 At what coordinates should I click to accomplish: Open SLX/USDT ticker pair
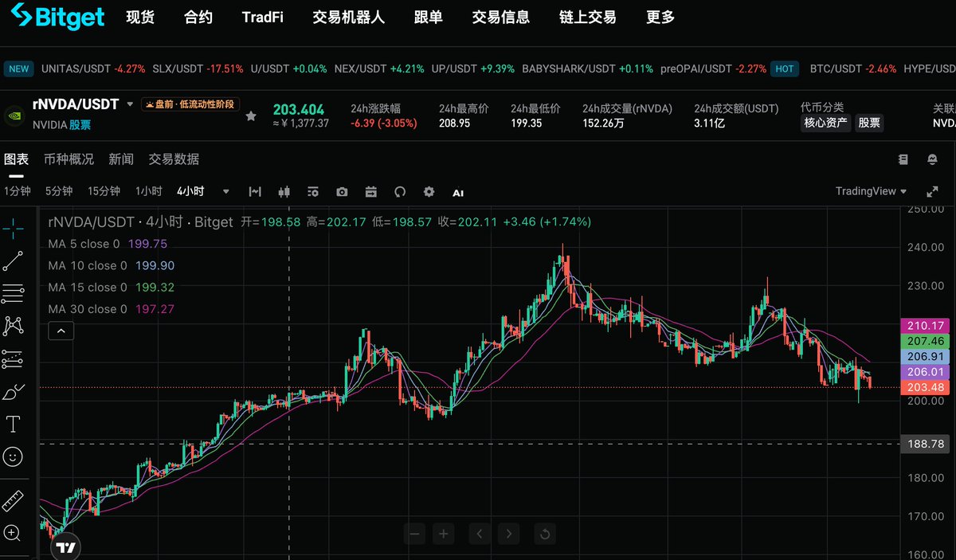(198, 69)
